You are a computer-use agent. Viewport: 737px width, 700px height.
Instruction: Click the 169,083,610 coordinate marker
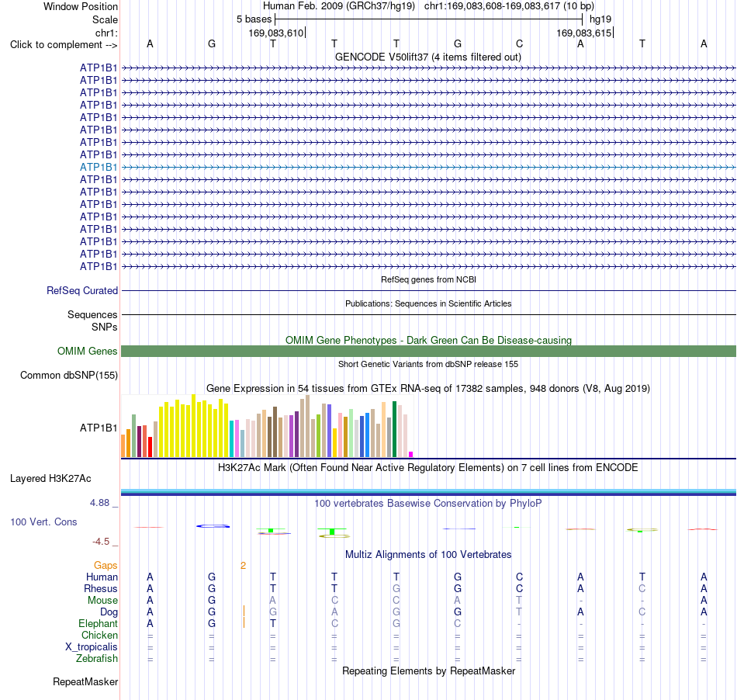click(276, 33)
